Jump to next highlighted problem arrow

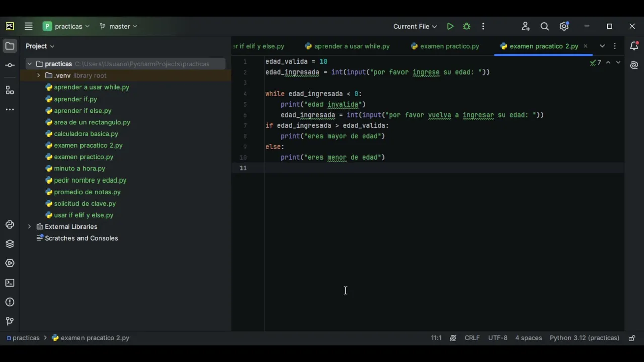(x=618, y=63)
